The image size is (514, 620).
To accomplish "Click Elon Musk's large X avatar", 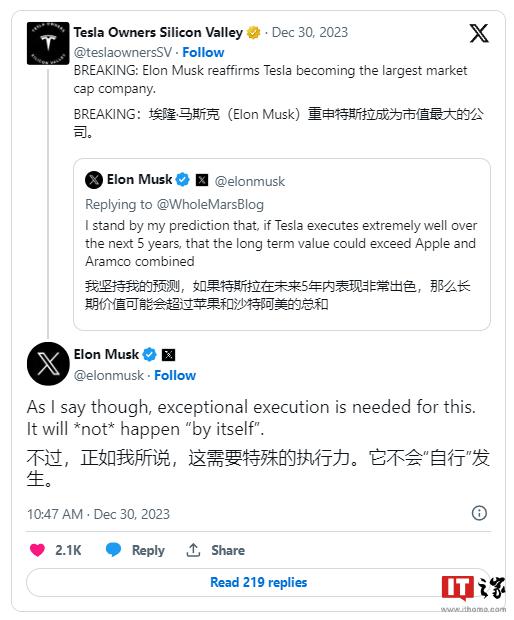I will coord(48,364).
